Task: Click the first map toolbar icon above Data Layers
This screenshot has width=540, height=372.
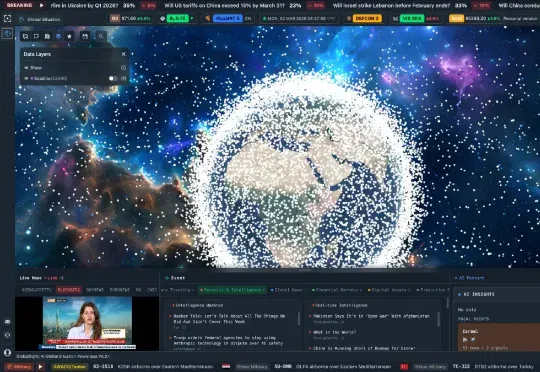Action: 25,36
